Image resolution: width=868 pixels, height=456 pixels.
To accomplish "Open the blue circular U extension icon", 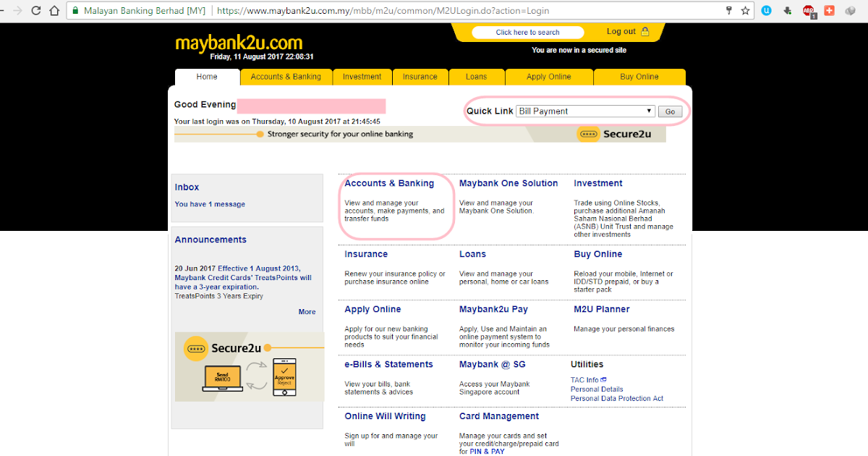I will (767, 11).
